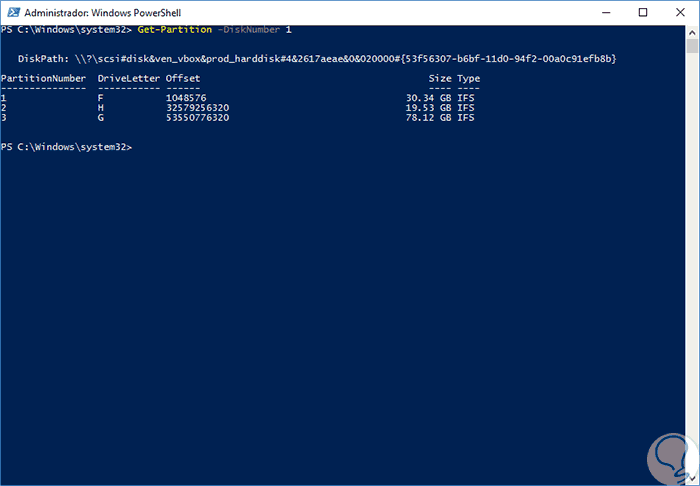The image size is (700, 486).
Task: Click the scrollbar down arrow
Action: coord(692,477)
